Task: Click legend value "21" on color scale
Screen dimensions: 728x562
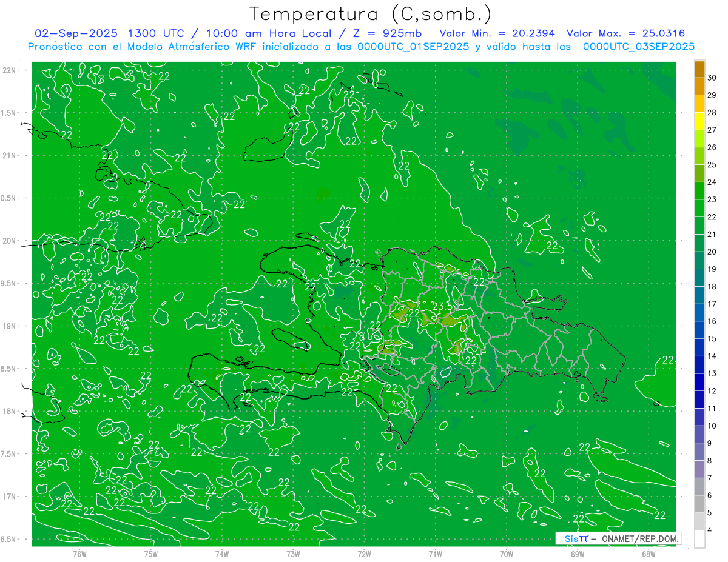Action: [x=712, y=235]
